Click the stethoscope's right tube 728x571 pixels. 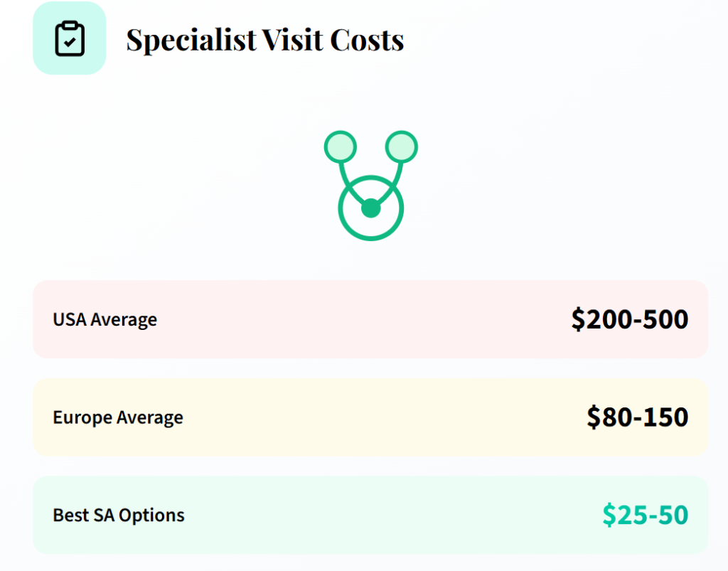[x=395, y=179]
